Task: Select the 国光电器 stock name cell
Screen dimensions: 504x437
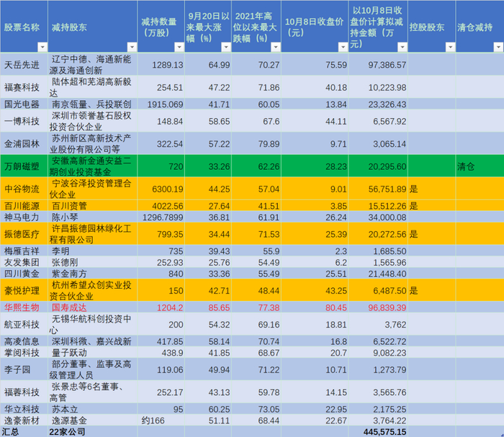Action: click(x=24, y=104)
